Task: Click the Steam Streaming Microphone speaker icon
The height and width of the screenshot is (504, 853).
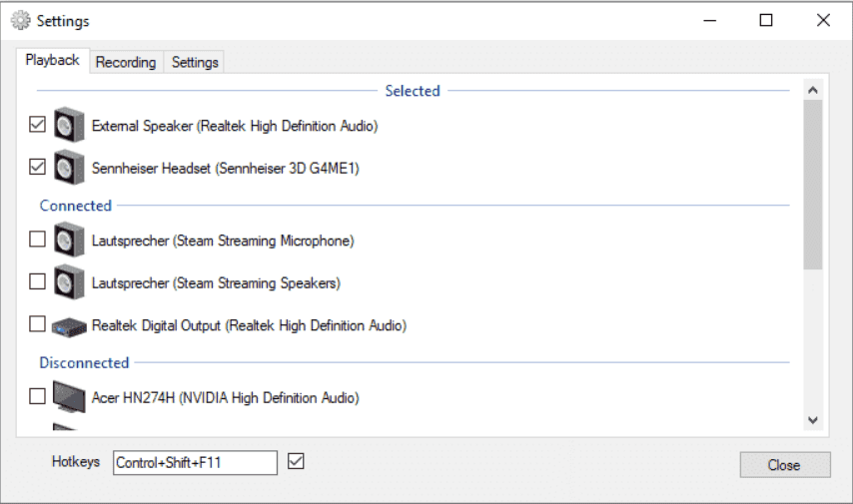Action: (68, 241)
